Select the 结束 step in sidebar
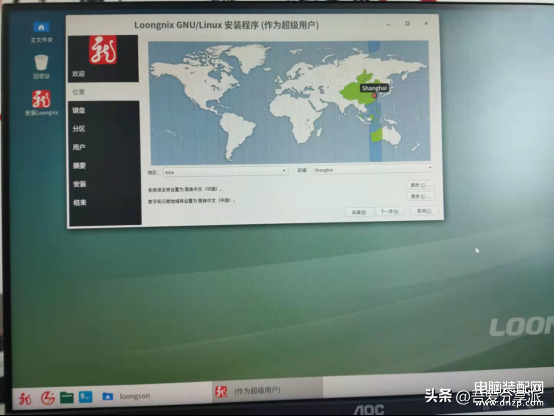This screenshot has height=416, width=554. (x=80, y=203)
